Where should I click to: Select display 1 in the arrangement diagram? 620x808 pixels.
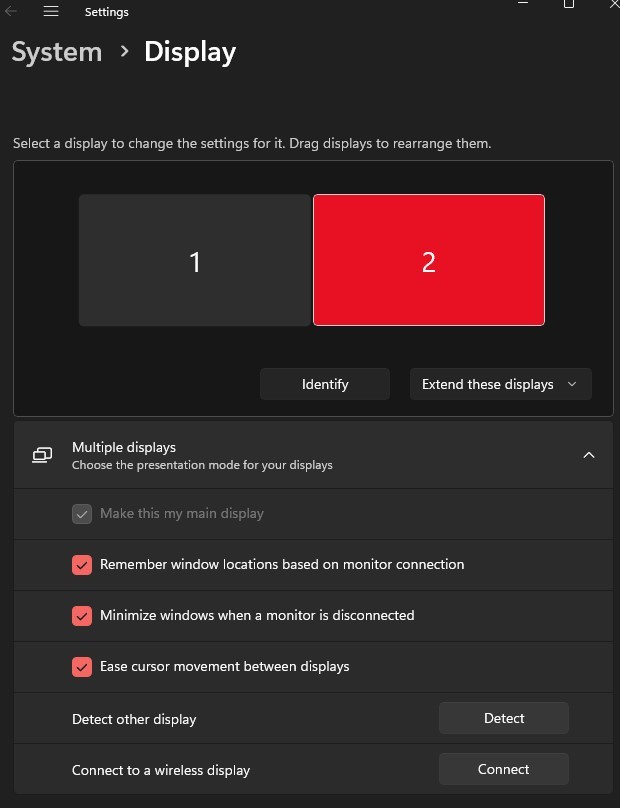point(194,260)
